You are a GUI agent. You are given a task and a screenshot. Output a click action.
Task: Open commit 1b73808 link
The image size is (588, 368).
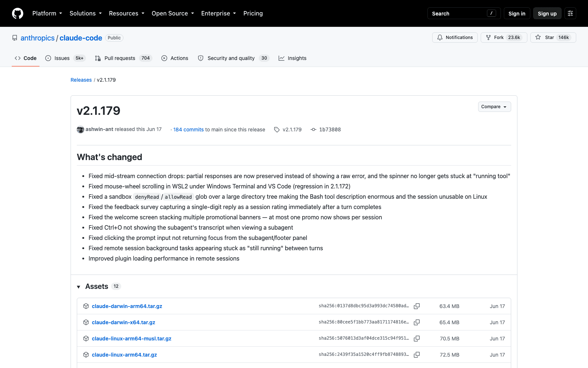pos(330,130)
